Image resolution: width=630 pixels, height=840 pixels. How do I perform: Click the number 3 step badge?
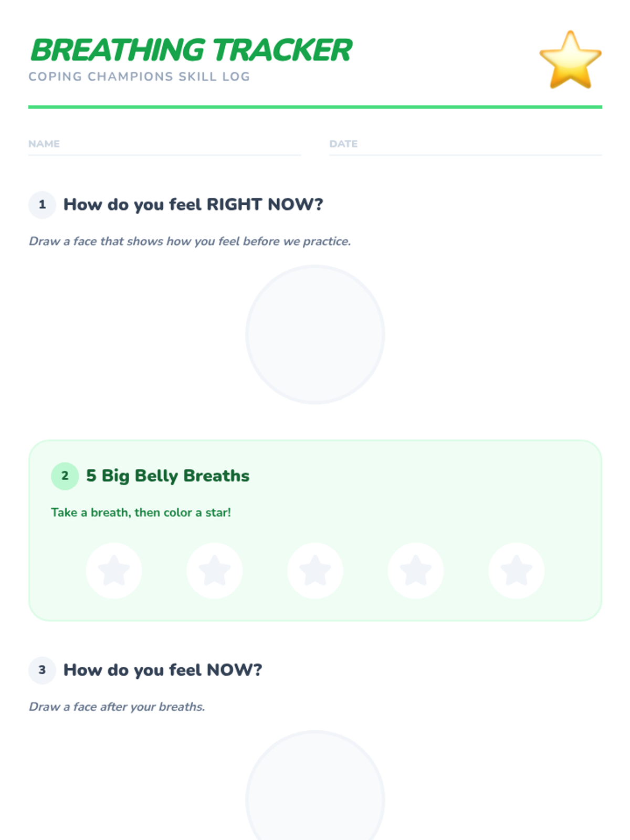(42, 670)
